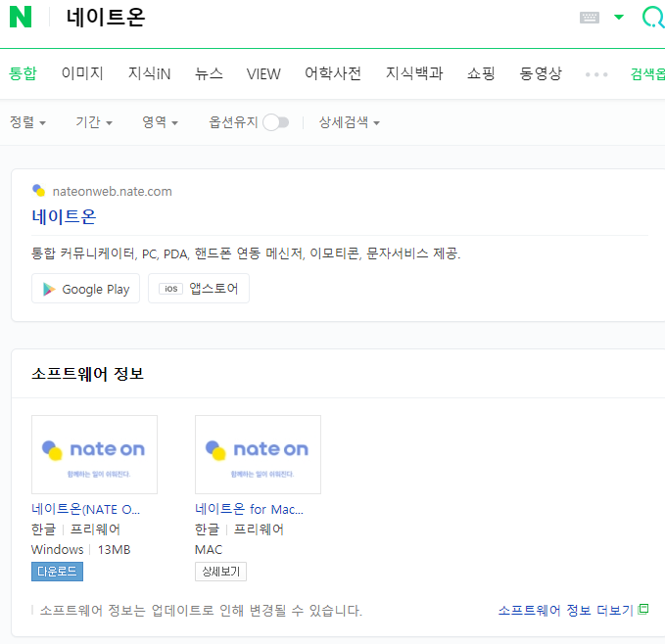The width and height of the screenshot is (665, 644).
Task: Click the iOS 앱스토어 button
Action: tap(199, 289)
